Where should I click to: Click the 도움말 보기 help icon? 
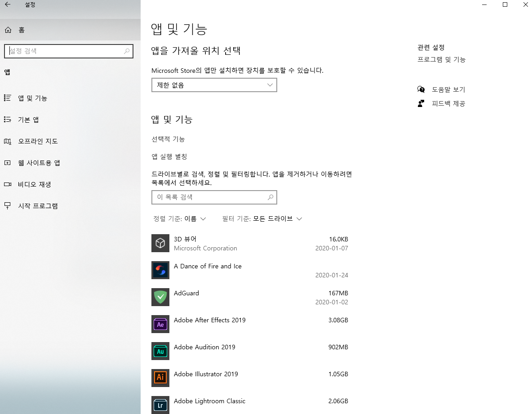[421, 89]
